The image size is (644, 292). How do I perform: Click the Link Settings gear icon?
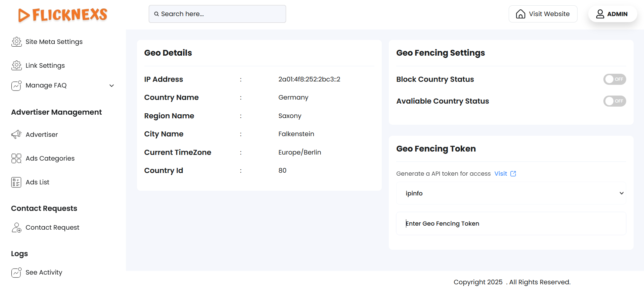(x=16, y=66)
